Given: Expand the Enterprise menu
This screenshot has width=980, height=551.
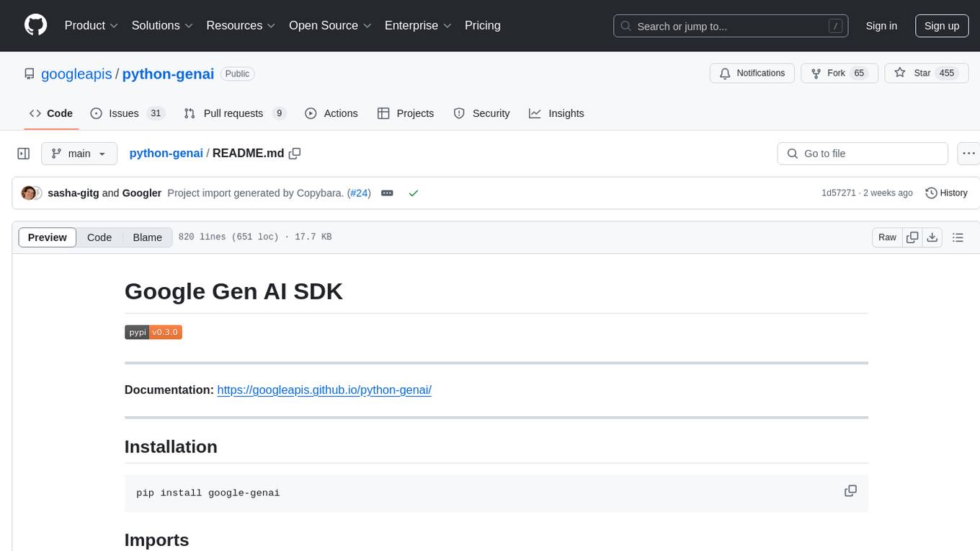Looking at the screenshot, I should point(418,25).
